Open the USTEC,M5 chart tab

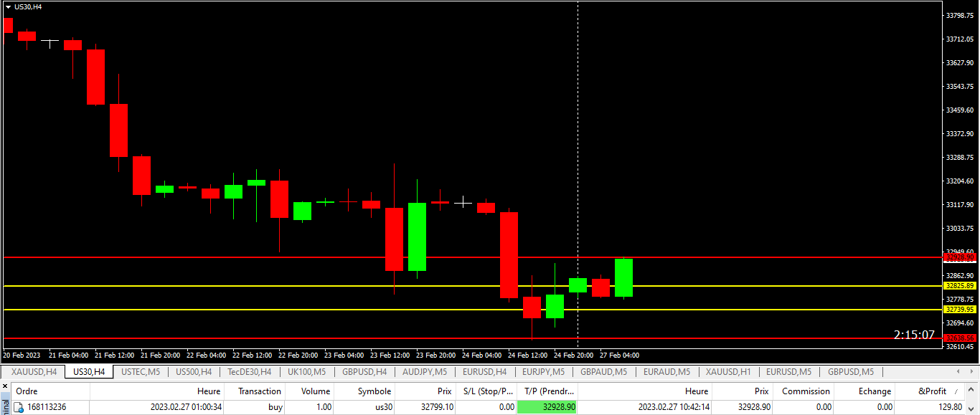click(x=141, y=372)
